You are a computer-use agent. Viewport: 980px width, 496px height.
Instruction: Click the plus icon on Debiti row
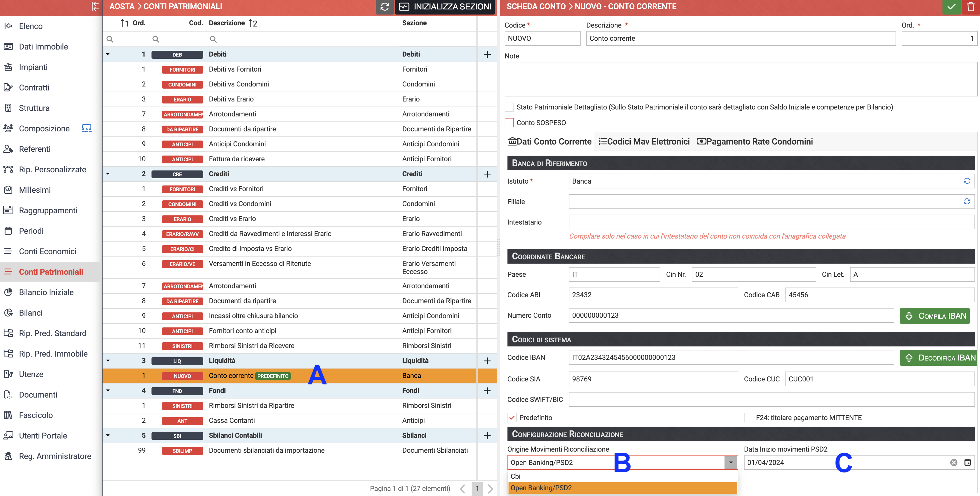tap(487, 54)
